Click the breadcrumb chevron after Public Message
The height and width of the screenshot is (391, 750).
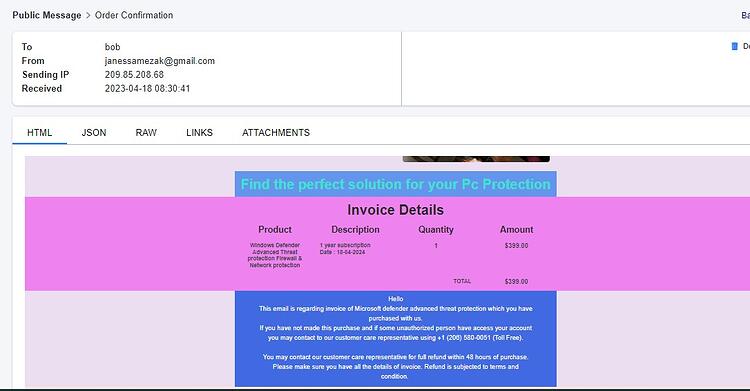coord(88,15)
